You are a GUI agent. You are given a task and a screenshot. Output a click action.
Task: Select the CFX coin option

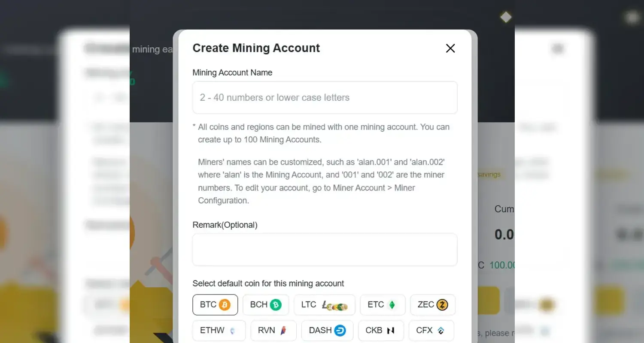pyautogui.click(x=431, y=330)
